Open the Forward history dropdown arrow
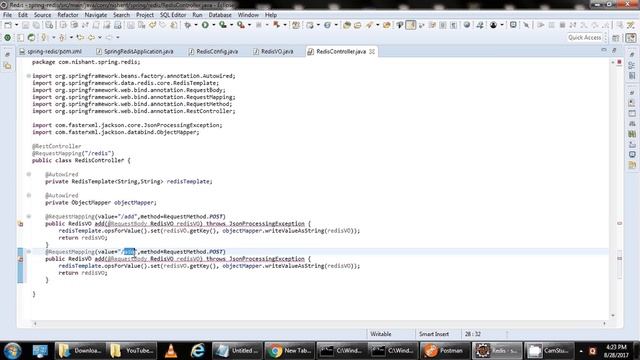The image size is (640, 360). 118,38
